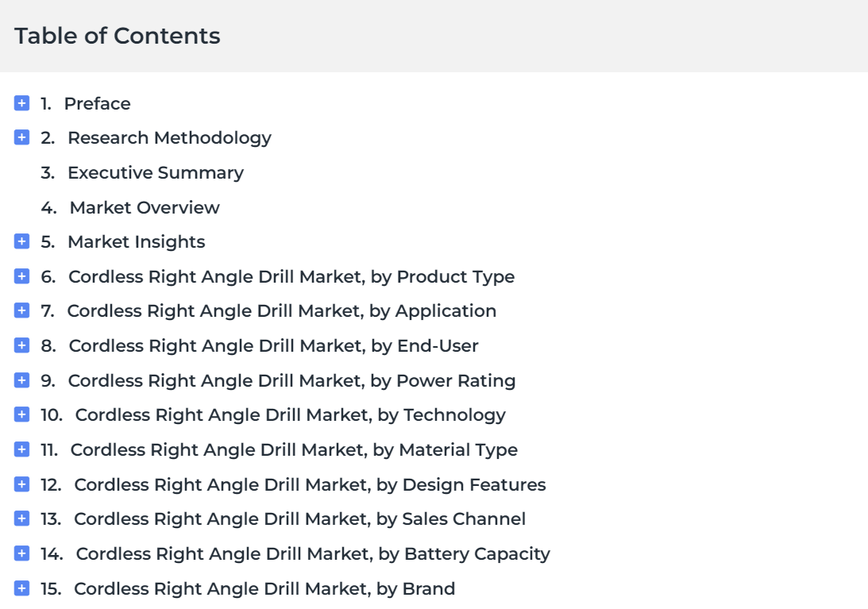Click the Research Methodology title text
Viewport: 868px width, 609px height.
(169, 138)
